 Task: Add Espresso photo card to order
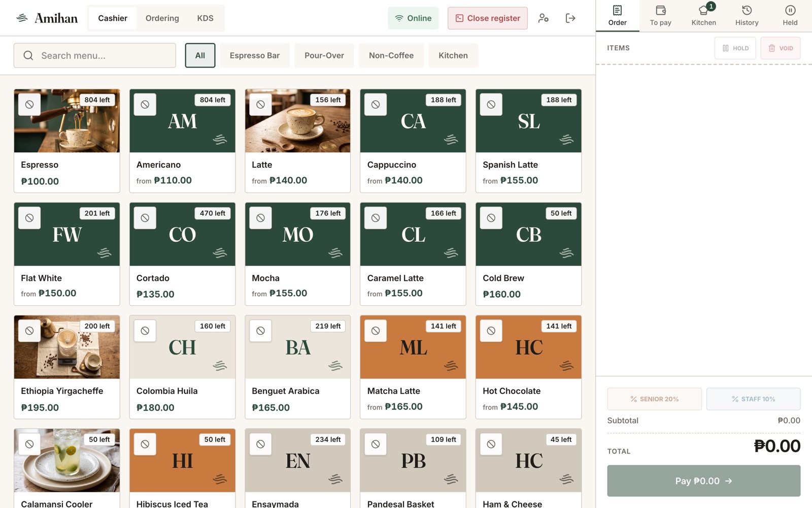(67, 121)
